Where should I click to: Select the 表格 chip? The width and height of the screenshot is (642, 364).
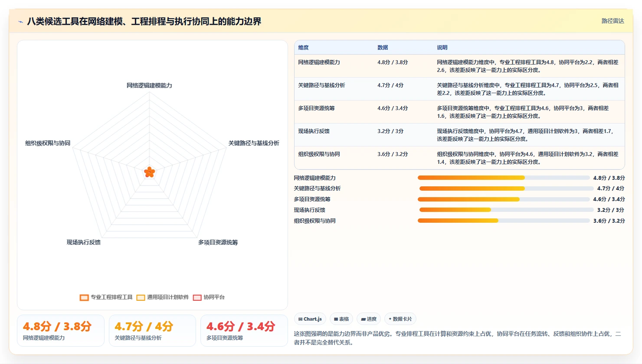341,319
